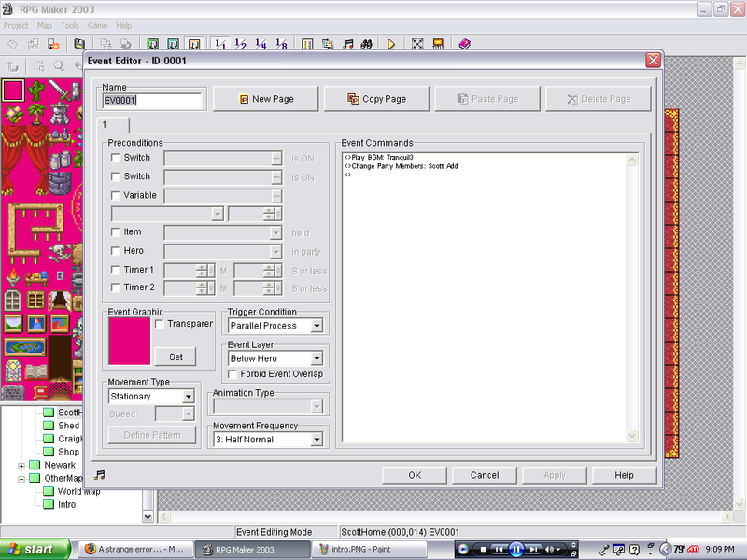Open the Movement Type dropdown
The width and height of the screenshot is (747, 560).
point(189,397)
